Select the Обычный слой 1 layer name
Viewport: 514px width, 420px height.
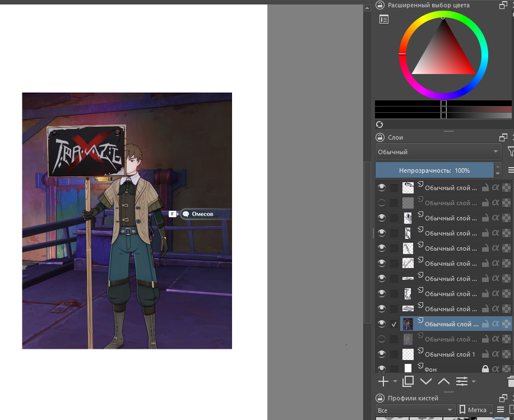click(450, 354)
